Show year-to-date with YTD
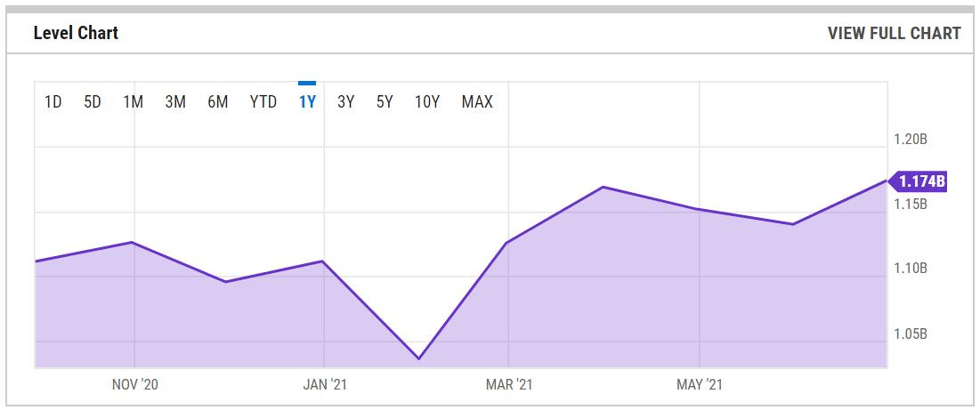 point(263,102)
